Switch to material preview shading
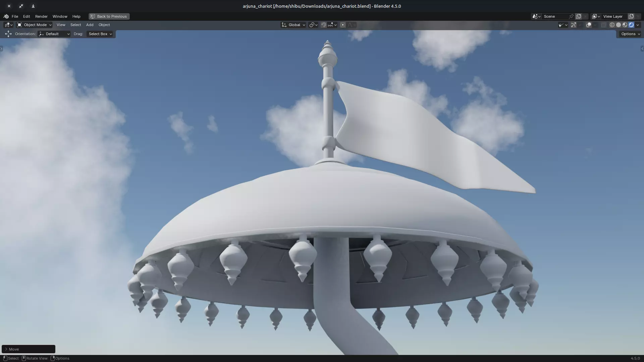 click(625, 25)
